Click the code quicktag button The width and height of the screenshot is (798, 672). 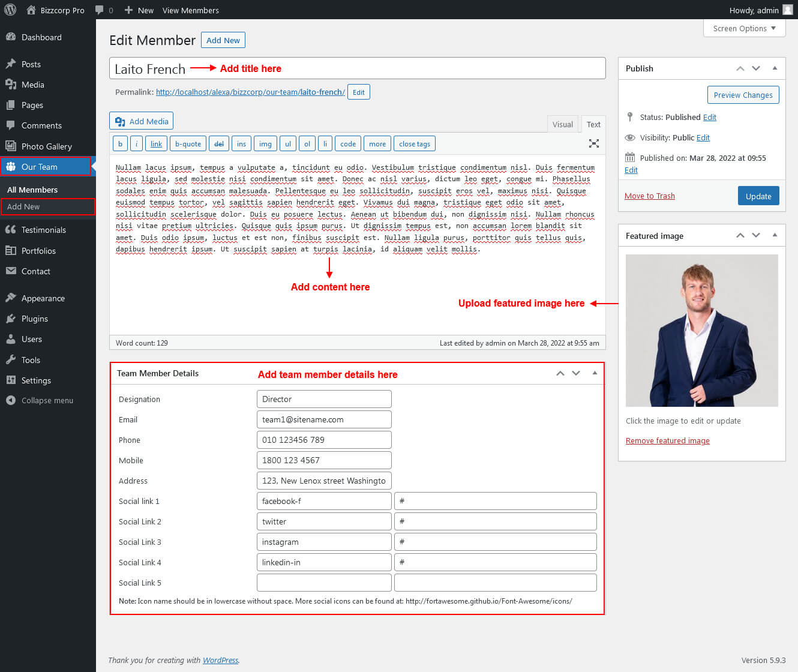[x=348, y=144]
